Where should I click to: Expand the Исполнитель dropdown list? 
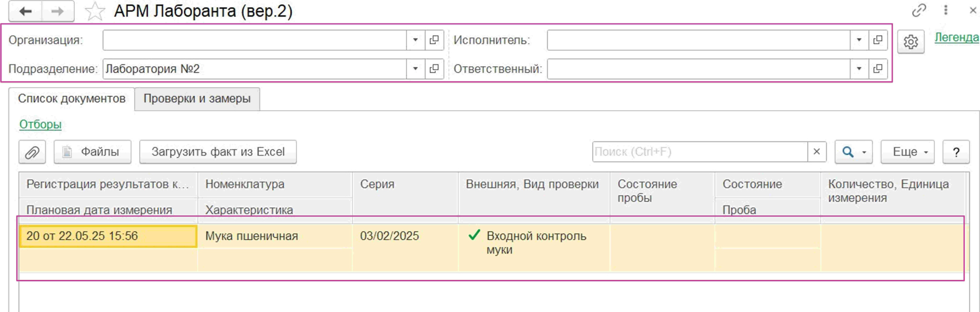click(859, 40)
